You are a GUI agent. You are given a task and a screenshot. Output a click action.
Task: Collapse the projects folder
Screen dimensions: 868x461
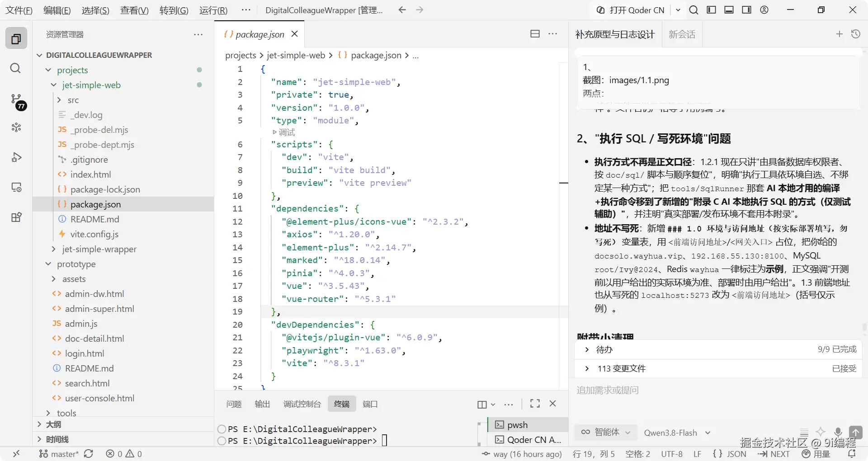click(48, 70)
